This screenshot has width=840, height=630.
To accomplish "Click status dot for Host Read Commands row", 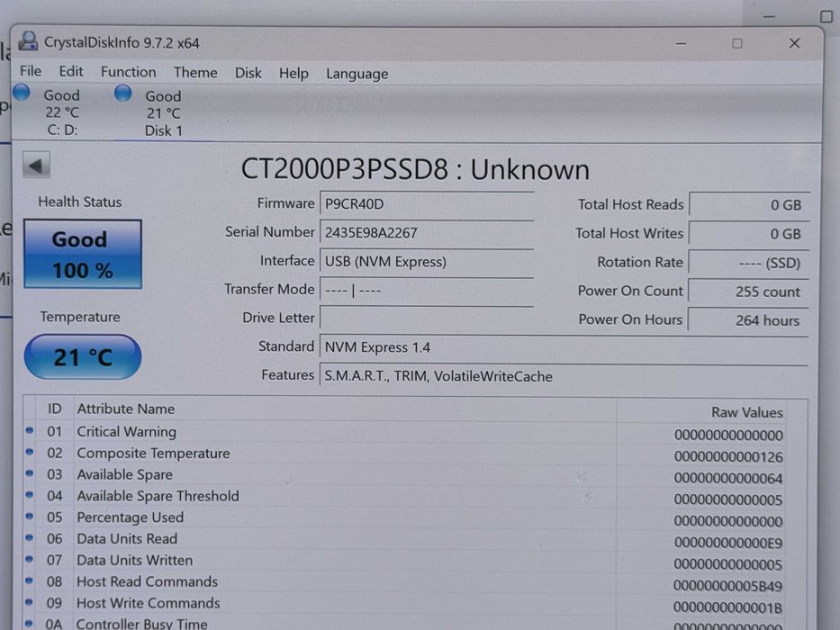I will [30, 580].
